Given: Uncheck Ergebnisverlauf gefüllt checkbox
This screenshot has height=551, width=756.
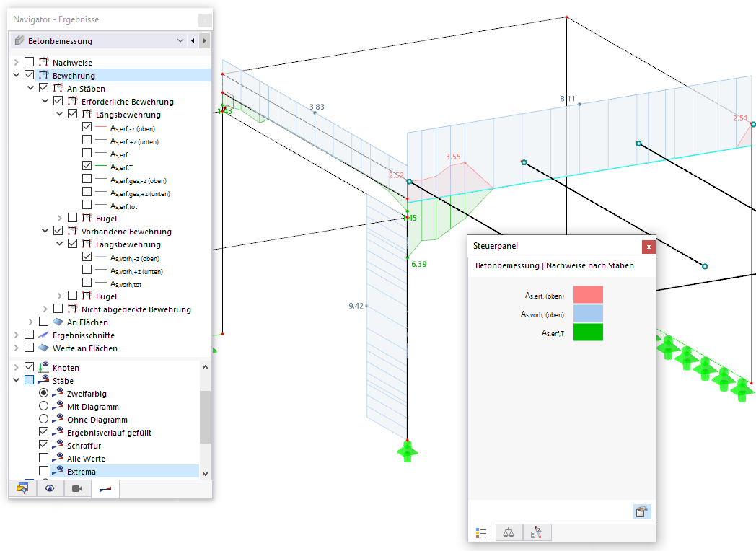Looking at the screenshot, I should tap(43, 432).
